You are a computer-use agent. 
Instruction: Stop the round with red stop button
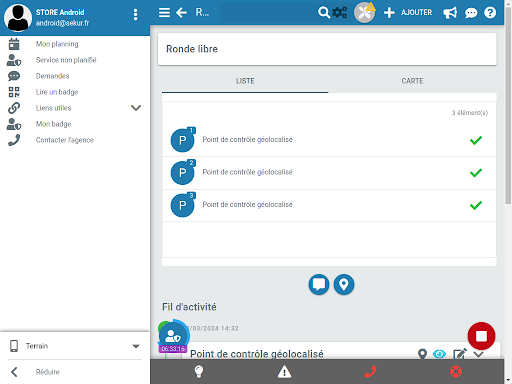coord(481,336)
